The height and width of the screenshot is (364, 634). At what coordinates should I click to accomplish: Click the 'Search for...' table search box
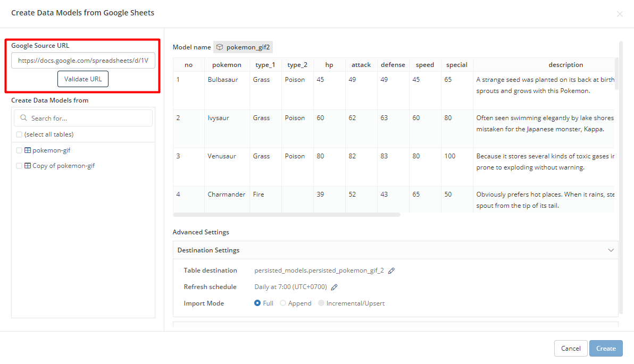click(84, 118)
